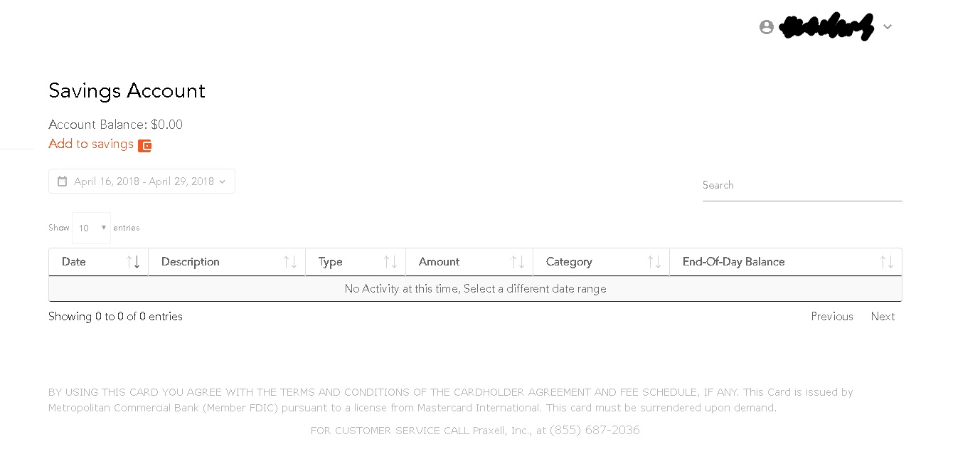980x474 pixels.
Task: Click the user profile avatar icon
Action: tap(766, 27)
